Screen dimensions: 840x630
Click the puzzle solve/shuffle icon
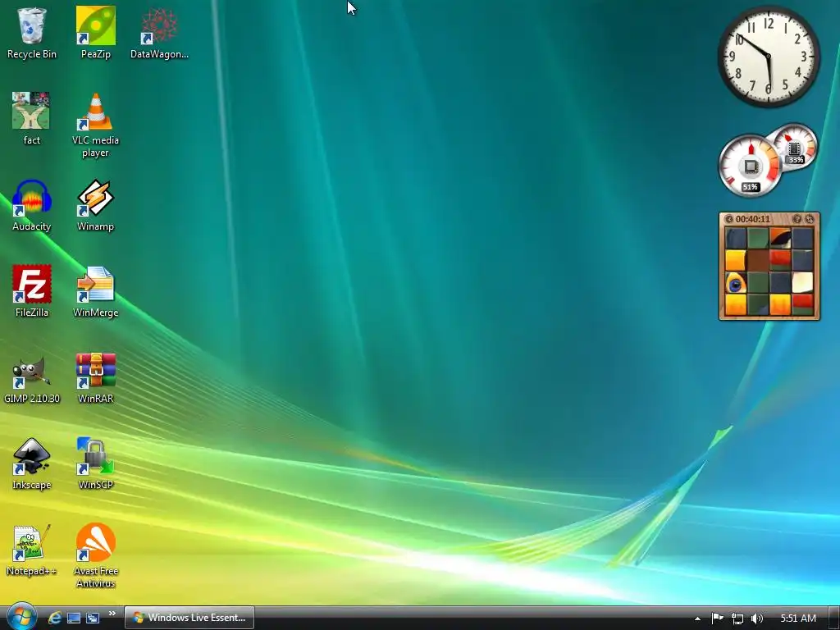point(810,219)
